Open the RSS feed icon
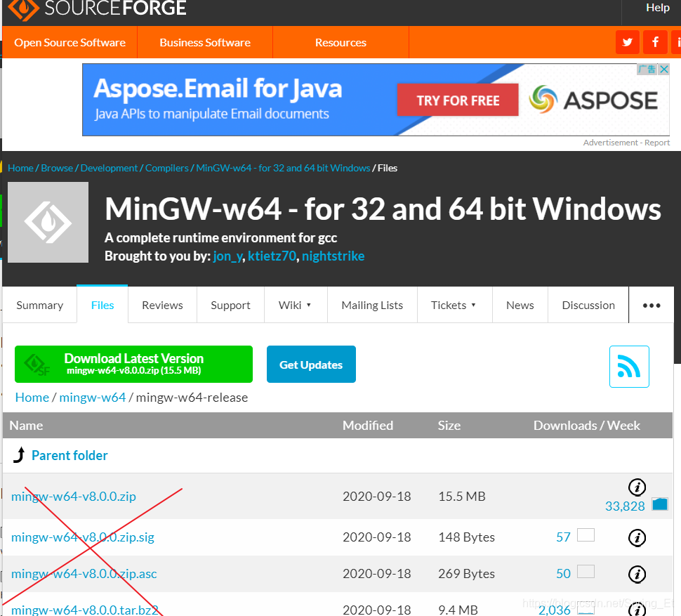 pyautogui.click(x=629, y=366)
